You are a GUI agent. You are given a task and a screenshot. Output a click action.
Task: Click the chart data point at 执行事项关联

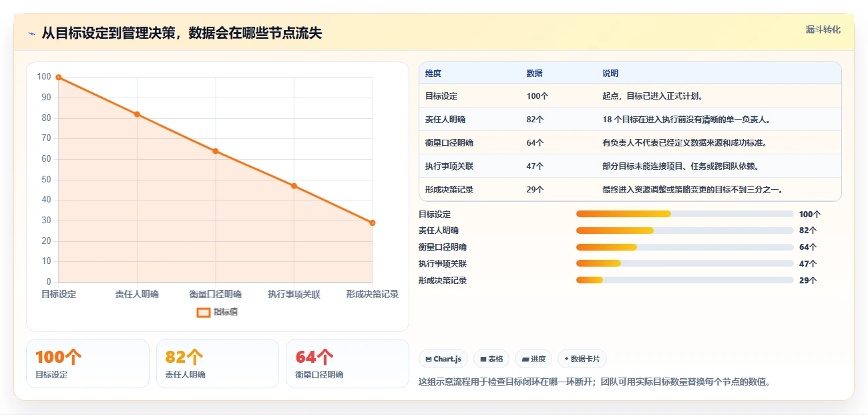click(294, 186)
